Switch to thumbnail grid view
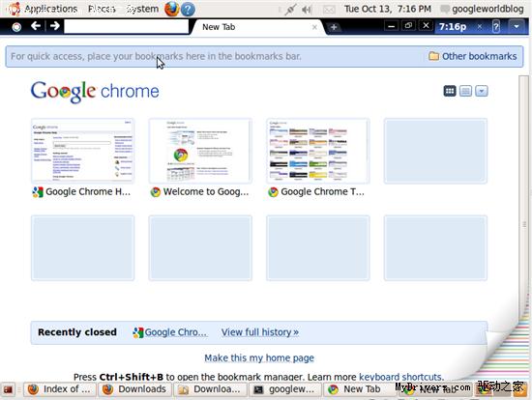 click(x=450, y=91)
